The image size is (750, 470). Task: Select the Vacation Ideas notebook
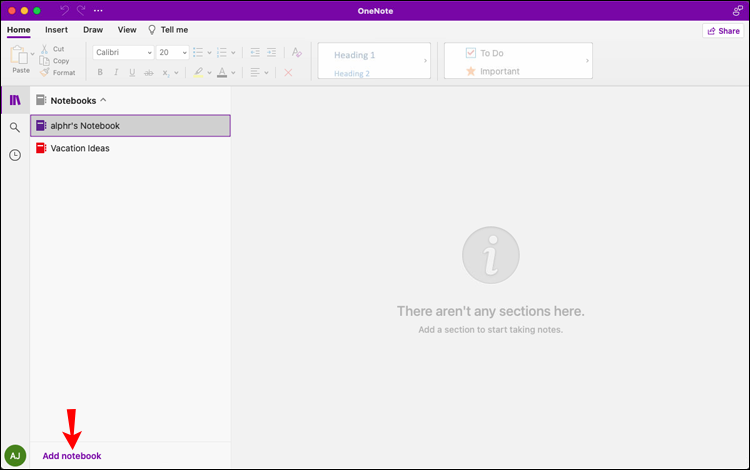click(x=130, y=148)
